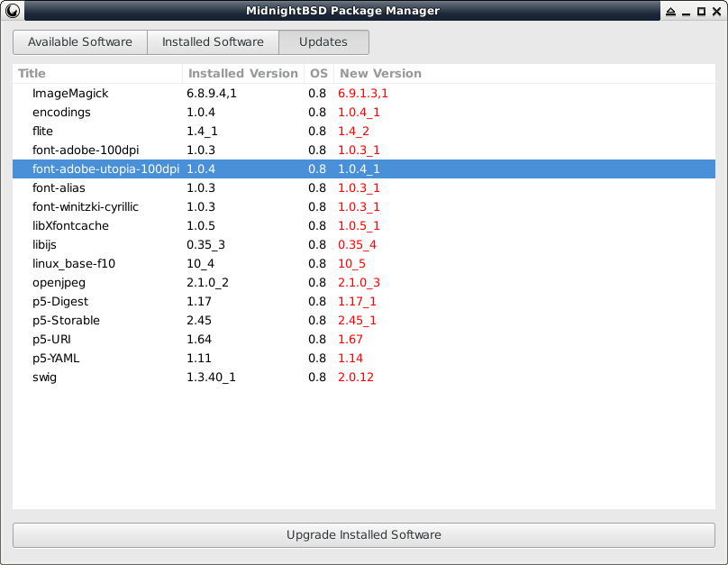
Task: Click new version 2.0.12 for swig
Action: click(356, 377)
